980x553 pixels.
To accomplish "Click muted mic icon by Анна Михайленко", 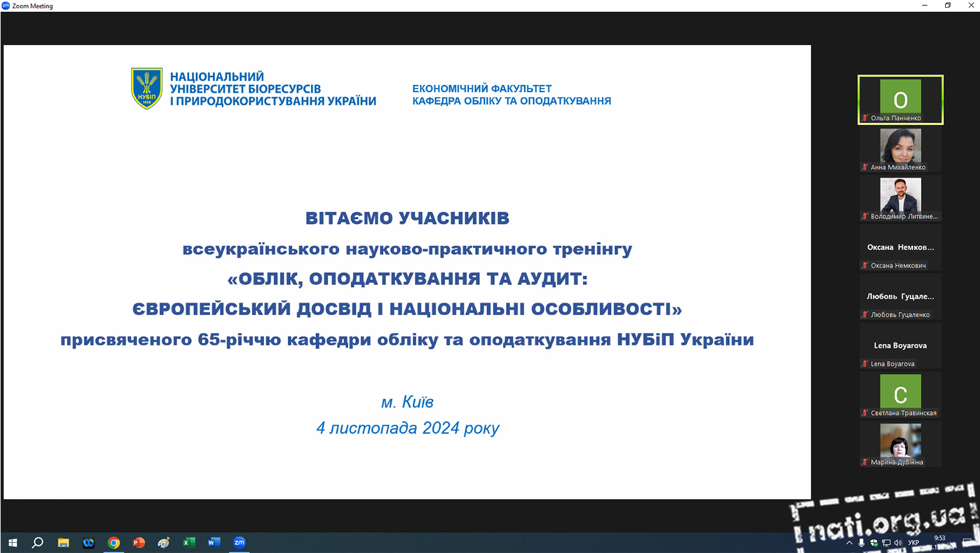I will (x=865, y=167).
